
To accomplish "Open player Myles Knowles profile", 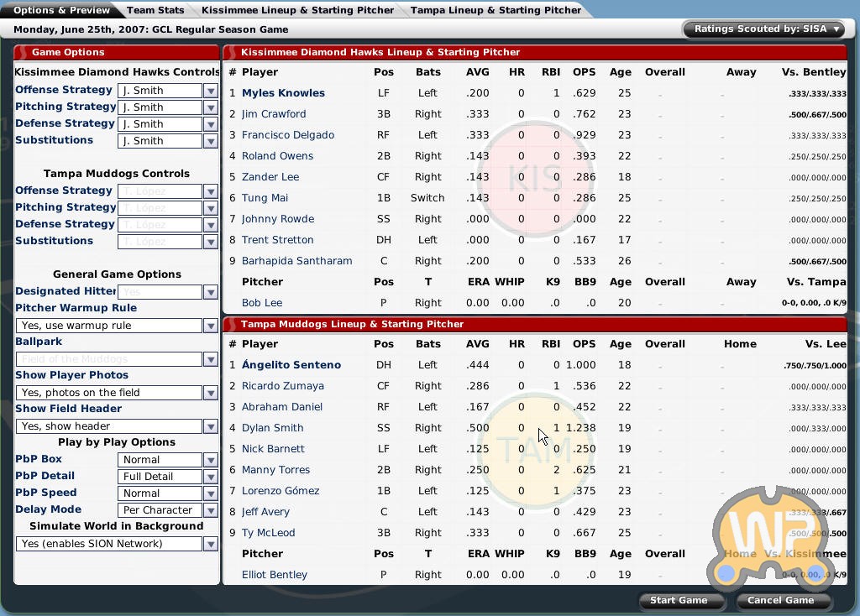I will tap(283, 93).
